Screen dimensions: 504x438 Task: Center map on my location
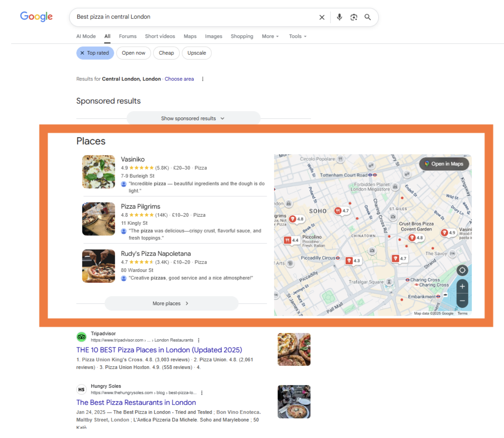462,270
